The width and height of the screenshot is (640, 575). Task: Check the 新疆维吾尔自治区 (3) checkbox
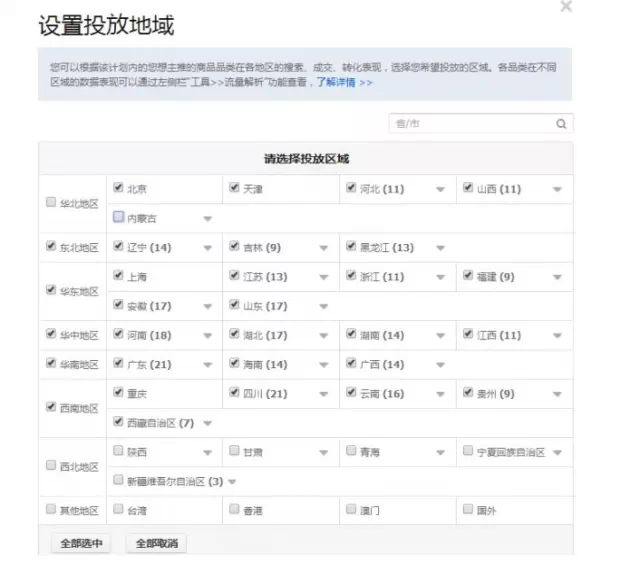(118, 480)
